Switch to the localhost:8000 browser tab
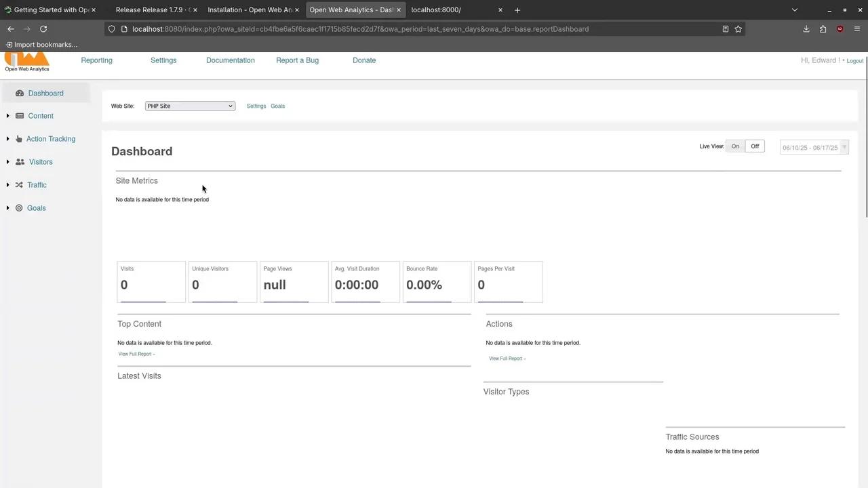Viewport: 868px width, 488px height. [436, 9]
